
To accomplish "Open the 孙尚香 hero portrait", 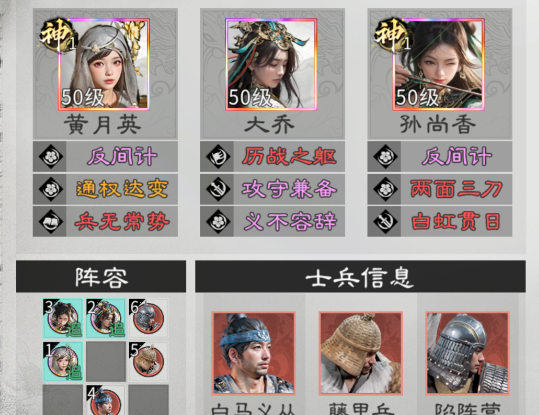I will click(x=439, y=65).
